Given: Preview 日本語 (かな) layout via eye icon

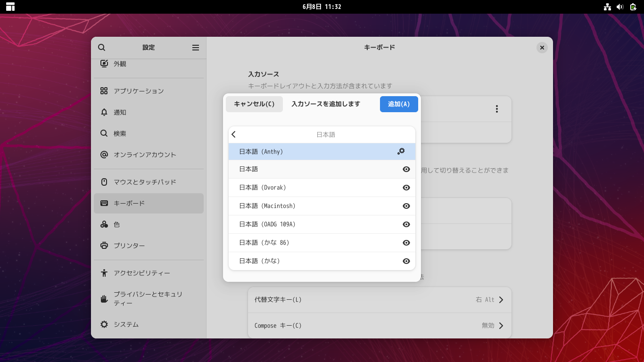Looking at the screenshot, I should [406, 261].
